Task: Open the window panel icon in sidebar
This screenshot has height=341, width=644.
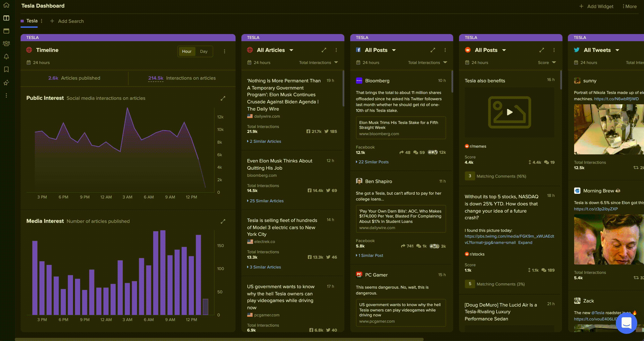Action: tap(6, 31)
